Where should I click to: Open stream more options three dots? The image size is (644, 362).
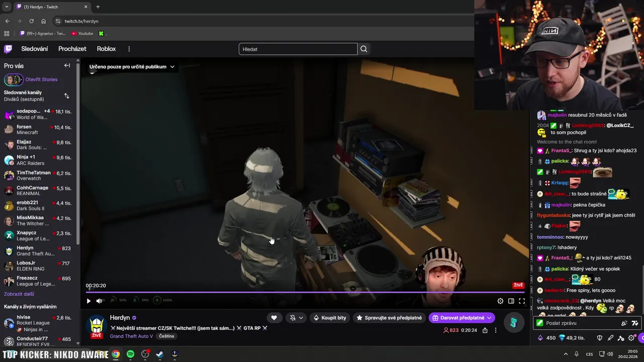pyautogui.click(x=496, y=330)
